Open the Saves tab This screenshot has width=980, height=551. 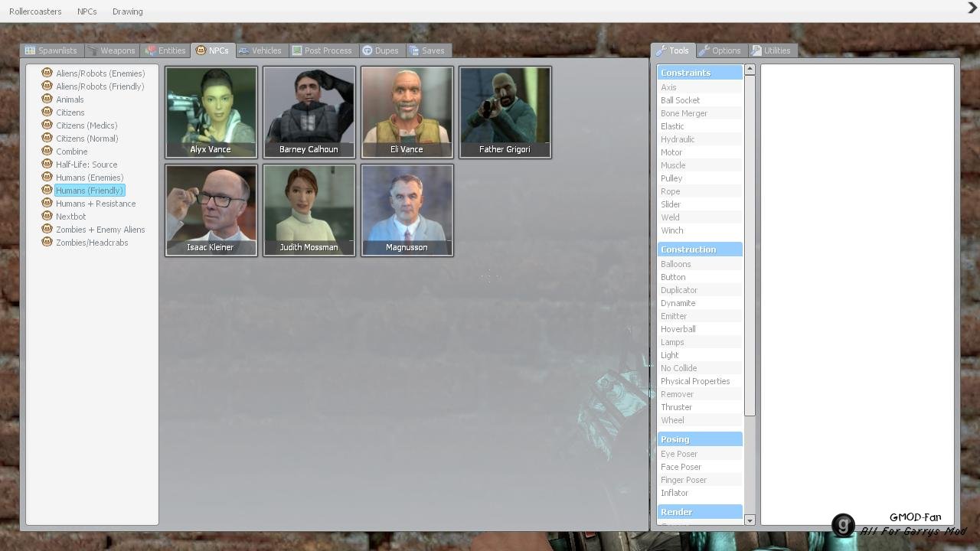tap(427, 51)
